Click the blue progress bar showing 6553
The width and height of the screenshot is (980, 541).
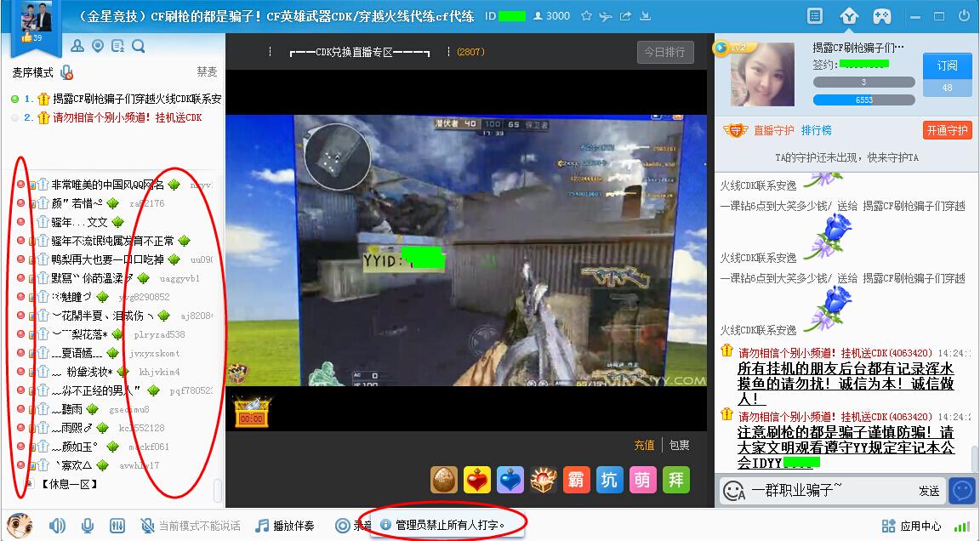[x=863, y=100]
